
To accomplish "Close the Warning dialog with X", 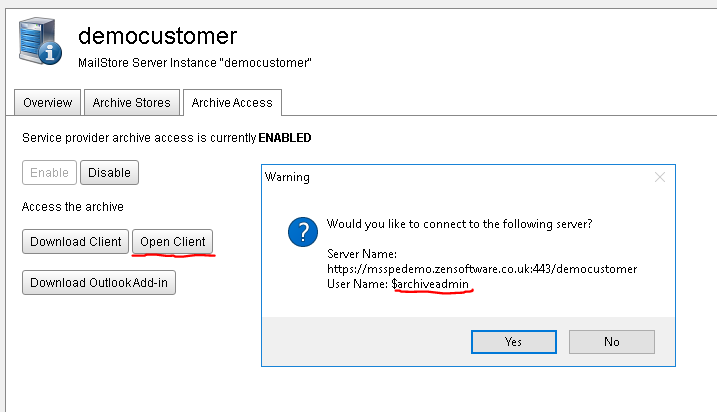I will (659, 177).
